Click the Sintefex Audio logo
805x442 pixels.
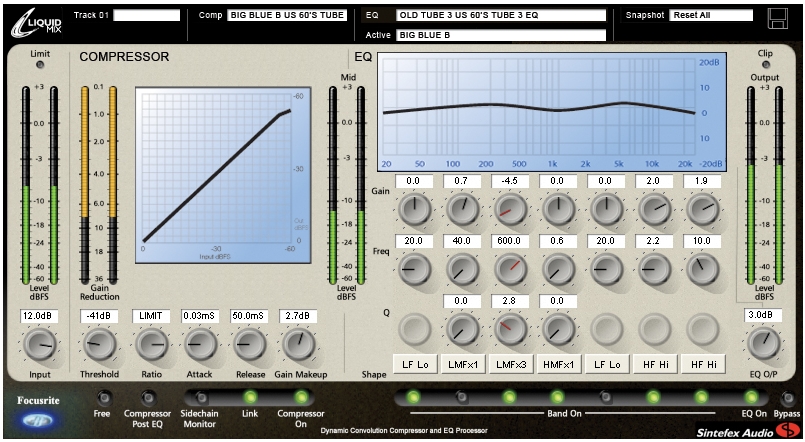tap(748, 431)
